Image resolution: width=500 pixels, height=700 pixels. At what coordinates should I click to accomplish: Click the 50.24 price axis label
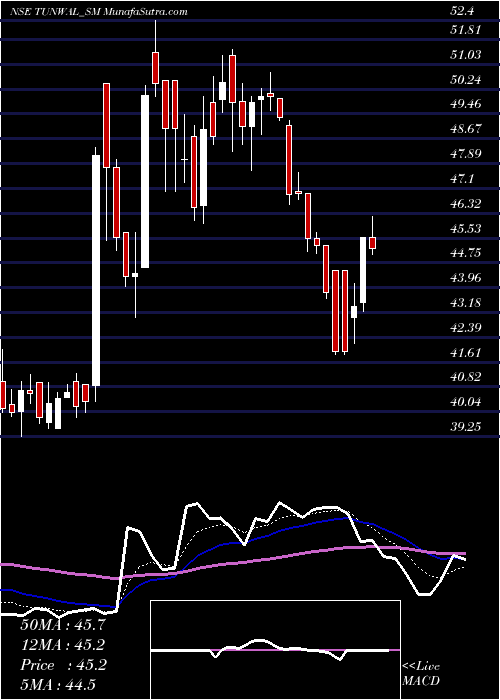467,80
